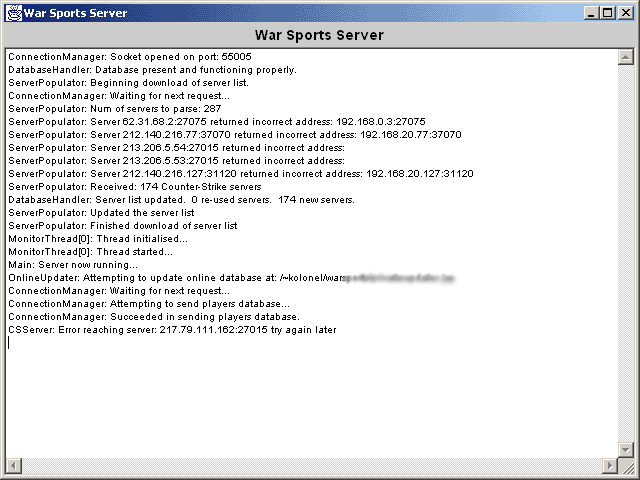
Task: Click 'Main: Server now running...' line
Action: click(73, 265)
